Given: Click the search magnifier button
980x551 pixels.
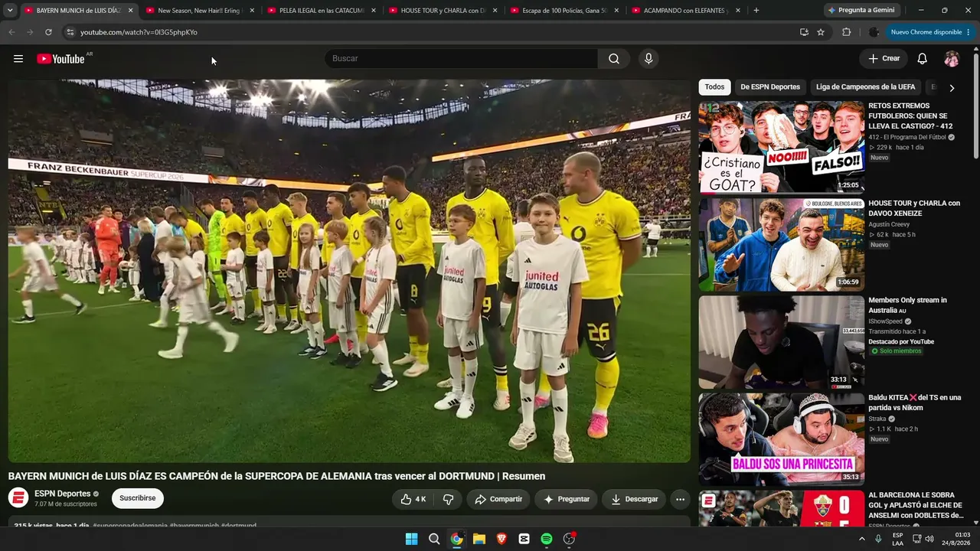Looking at the screenshot, I should point(614,59).
